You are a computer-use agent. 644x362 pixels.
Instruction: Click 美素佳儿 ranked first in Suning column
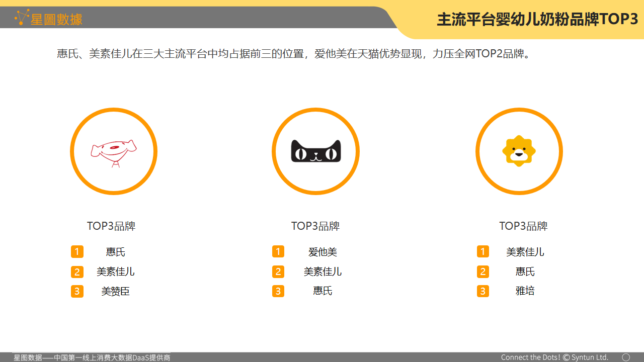[525, 252]
